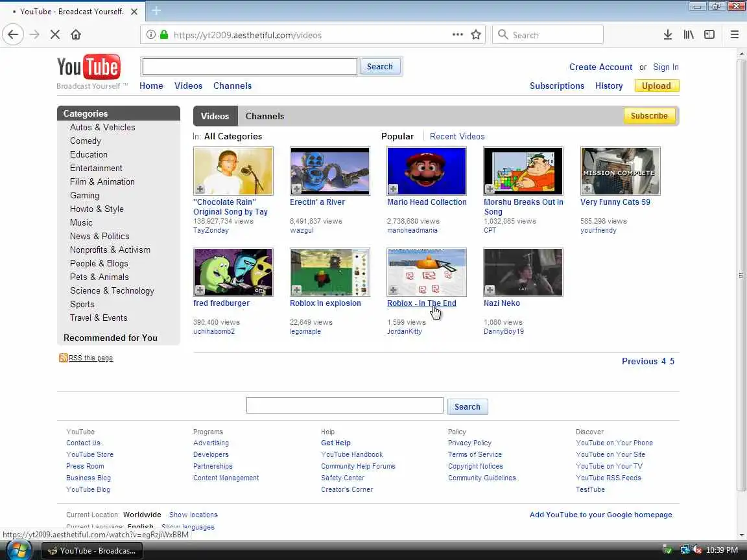Open the site information icon in address bar

(150, 35)
